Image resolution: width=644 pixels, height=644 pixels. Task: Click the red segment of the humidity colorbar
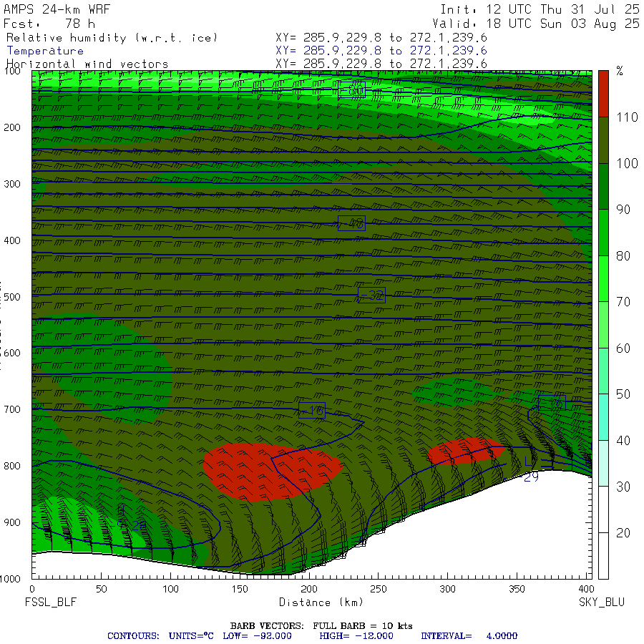[x=603, y=94]
